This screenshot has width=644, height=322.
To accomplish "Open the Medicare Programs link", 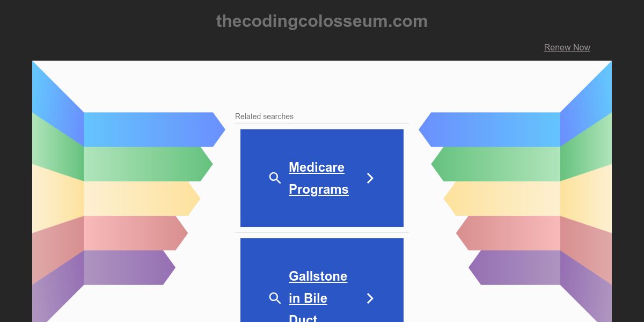I will [319, 178].
